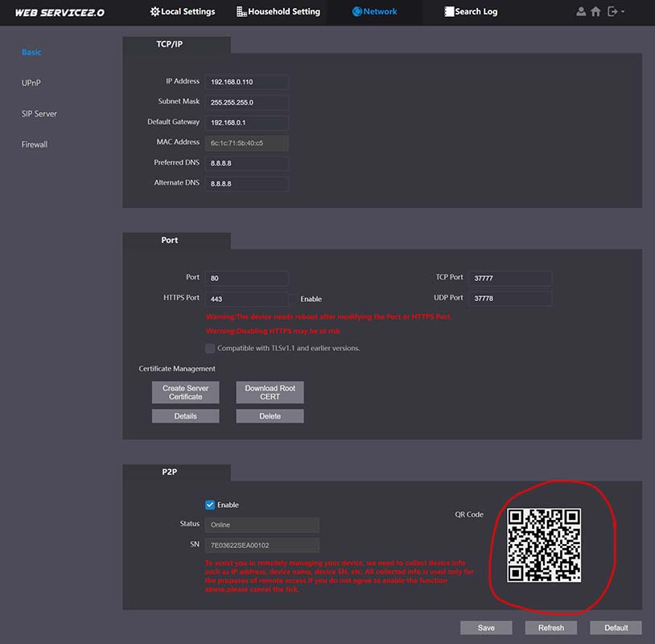Open the dropdown caret beside logout
Image resolution: width=655 pixels, height=644 pixels.
tap(623, 12)
